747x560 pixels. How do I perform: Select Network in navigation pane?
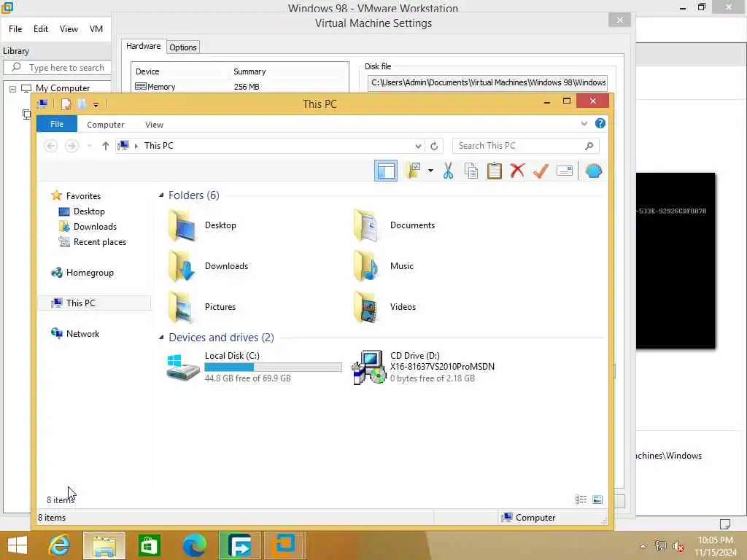pos(82,333)
